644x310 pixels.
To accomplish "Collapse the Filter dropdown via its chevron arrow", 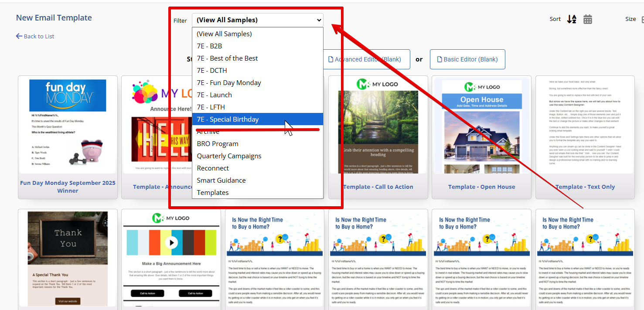I will click(x=319, y=20).
